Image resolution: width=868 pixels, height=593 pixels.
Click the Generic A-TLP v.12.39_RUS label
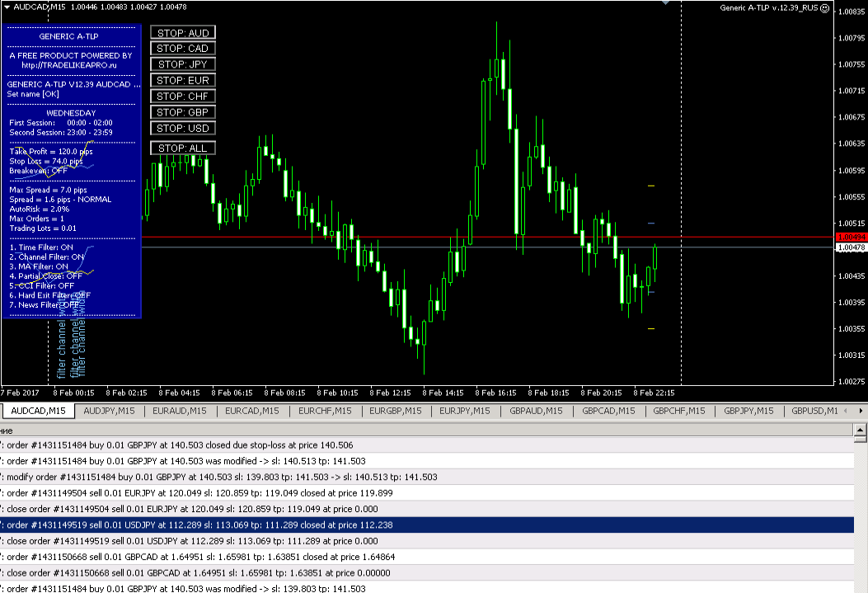[768, 7]
